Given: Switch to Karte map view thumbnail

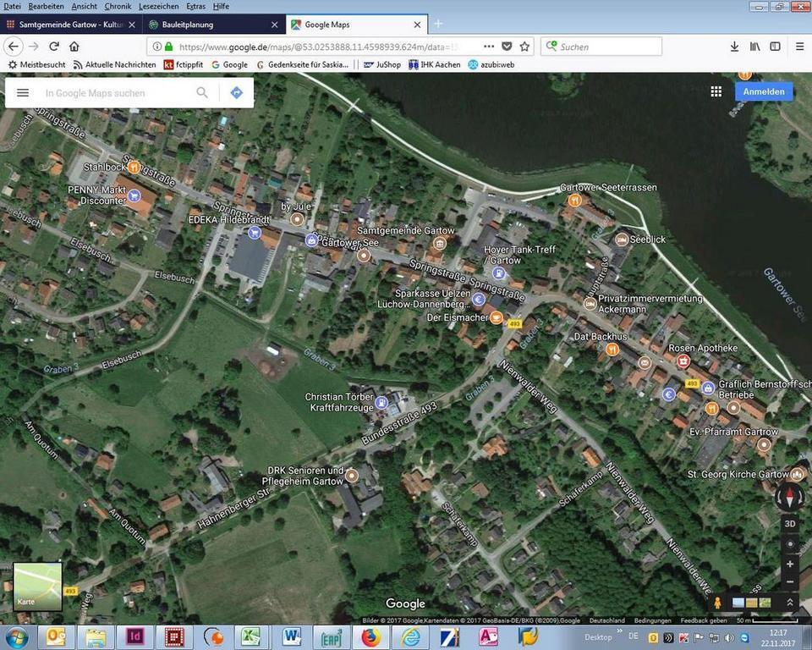Looking at the screenshot, I should click(38, 587).
